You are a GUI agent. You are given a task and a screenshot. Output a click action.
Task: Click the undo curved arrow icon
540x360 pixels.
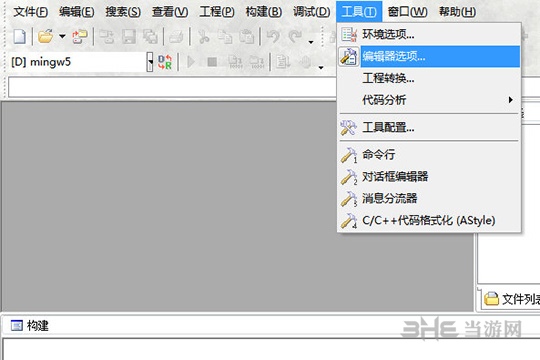tap(273, 36)
